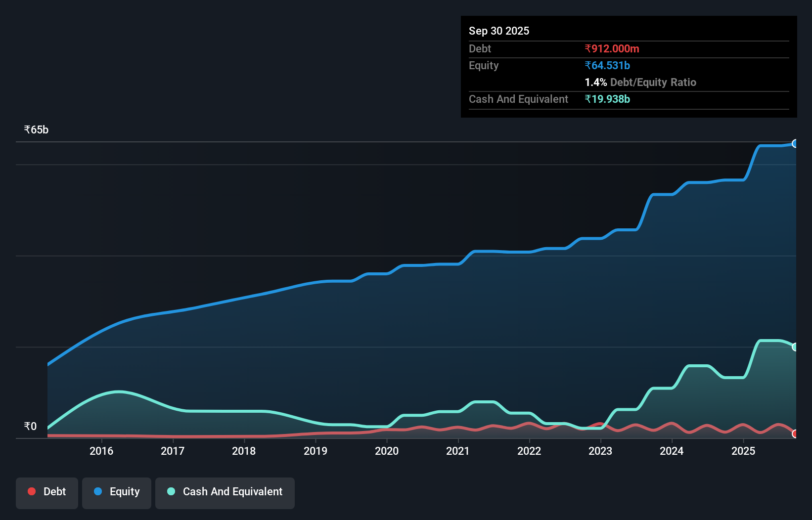This screenshot has width=812, height=520.
Task: Click the Cash And Equivalent value ₹19.938b
Action: 607,99
